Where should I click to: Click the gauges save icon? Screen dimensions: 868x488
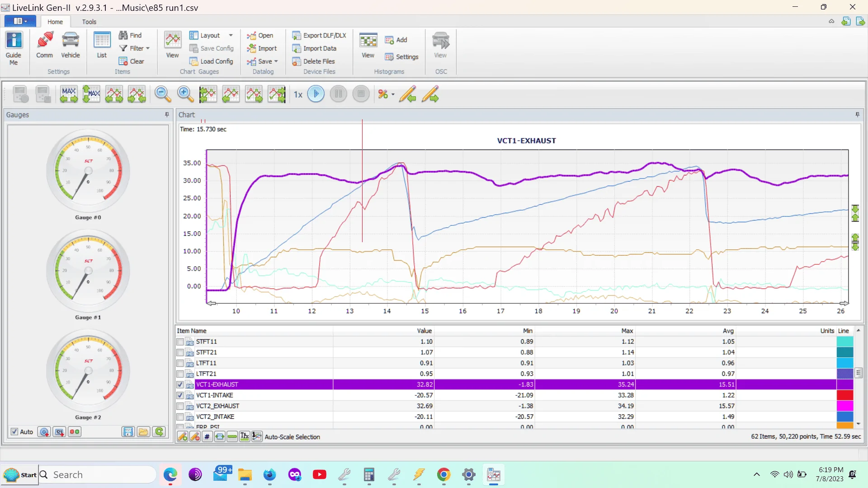pyautogui.click(x=128, y=432)
